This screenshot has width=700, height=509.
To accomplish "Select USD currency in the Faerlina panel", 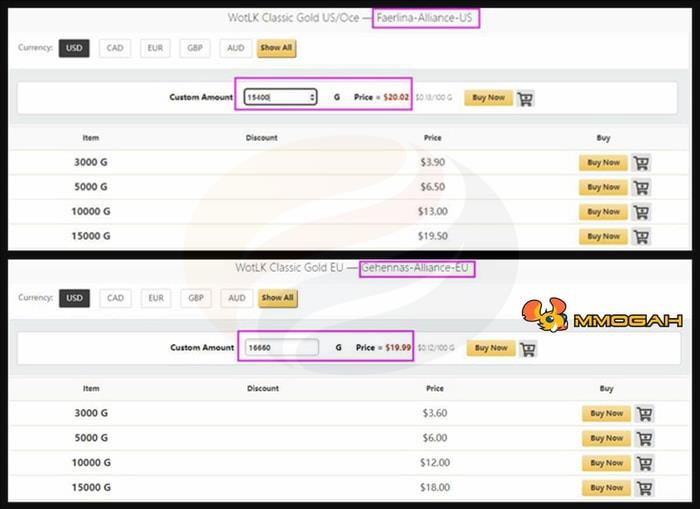I will pos(74,47).
